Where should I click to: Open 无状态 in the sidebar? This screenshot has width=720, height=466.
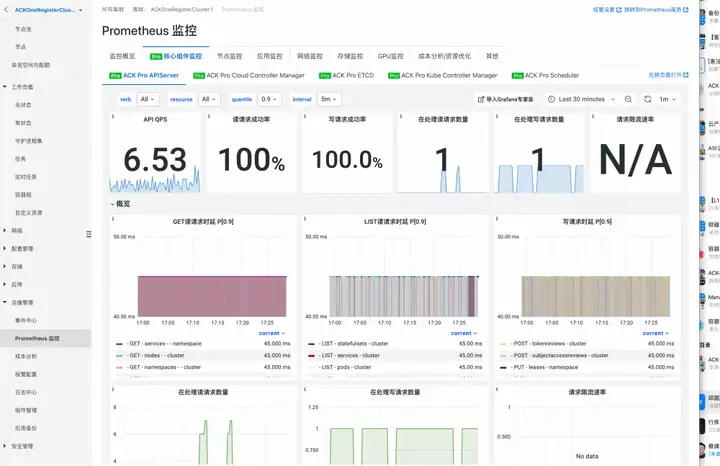click(x=23, y=105)
